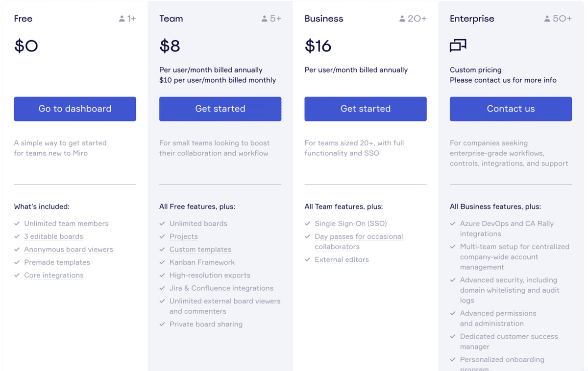Click Get started under Business plan
Image resolution: width=588 pixels, height=371 pixels.
click(366, 109)
